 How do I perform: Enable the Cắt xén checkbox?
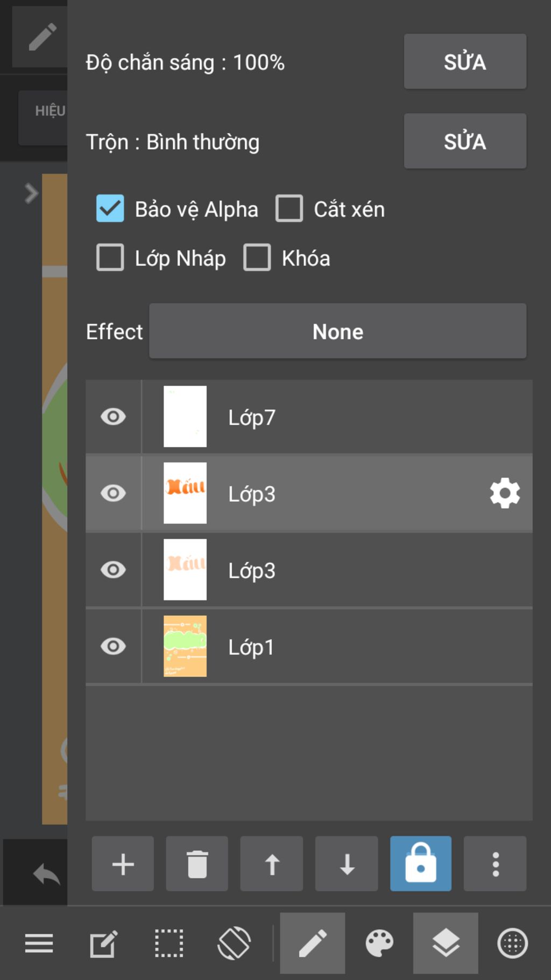[289, 209]
